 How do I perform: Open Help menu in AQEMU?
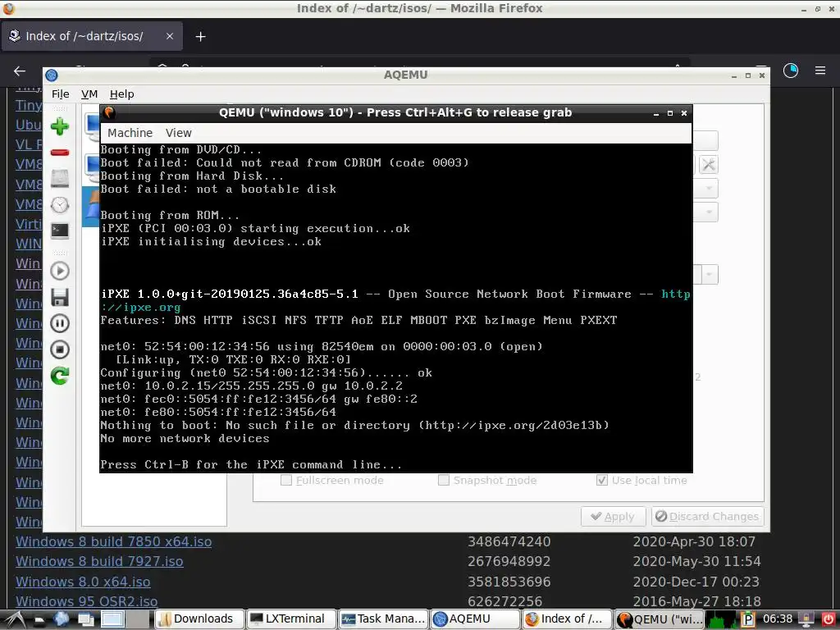click(x=121, y=94)
